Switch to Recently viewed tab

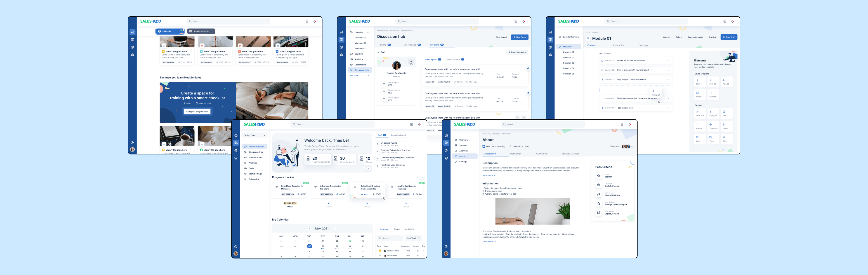[x=398, y=135]
